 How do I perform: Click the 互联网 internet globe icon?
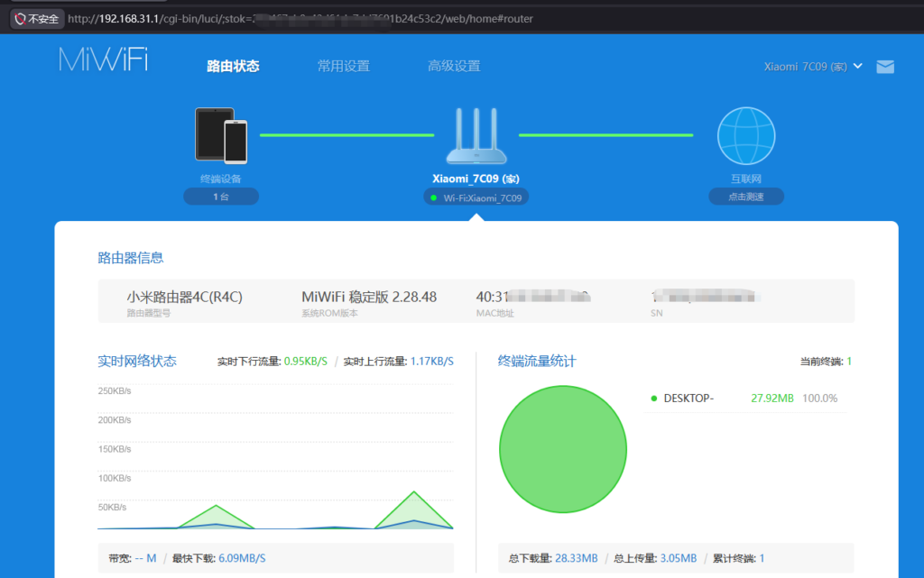745,135
